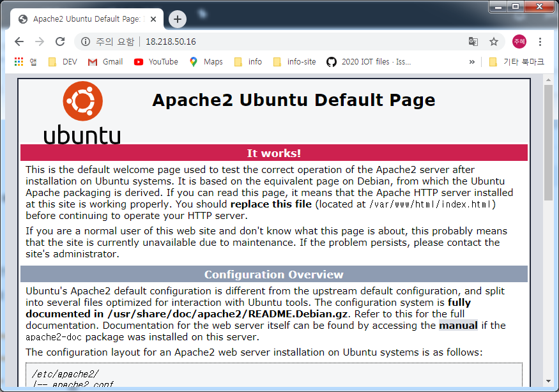Click the 'replace this file' bold text

click(x=271, y=204)
